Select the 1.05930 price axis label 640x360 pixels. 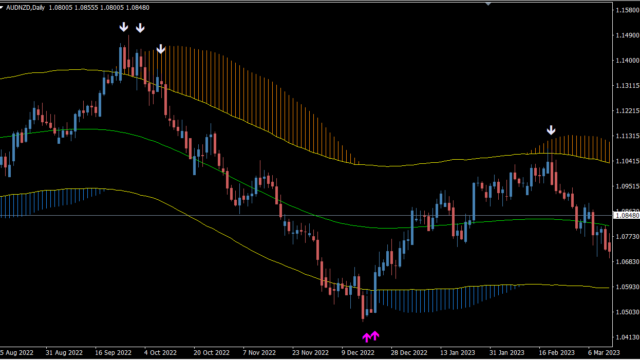click(x=627, y=287)
